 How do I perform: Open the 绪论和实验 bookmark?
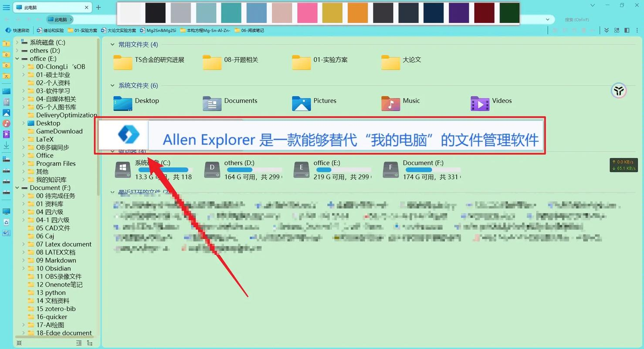pyautogui.click(x=51, y=31)
